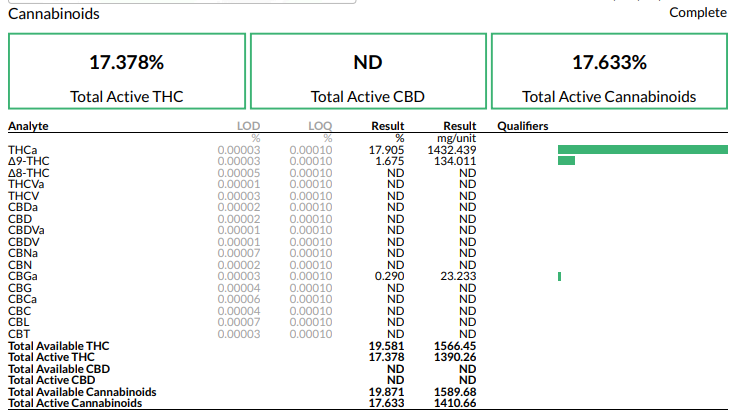
Task: Click the CBT analyte row label
Action: click(18, 334)
